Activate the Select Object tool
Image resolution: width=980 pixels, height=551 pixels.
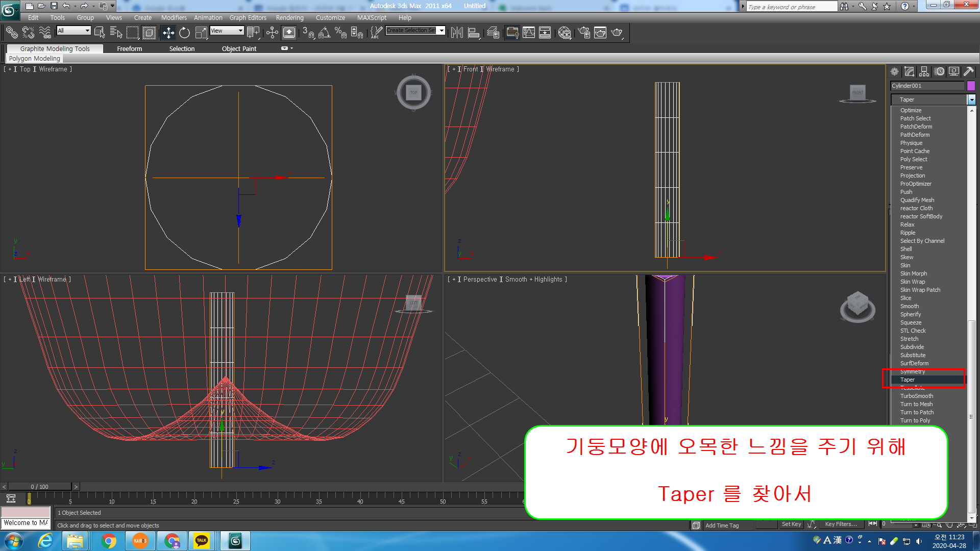coord(100,33)
